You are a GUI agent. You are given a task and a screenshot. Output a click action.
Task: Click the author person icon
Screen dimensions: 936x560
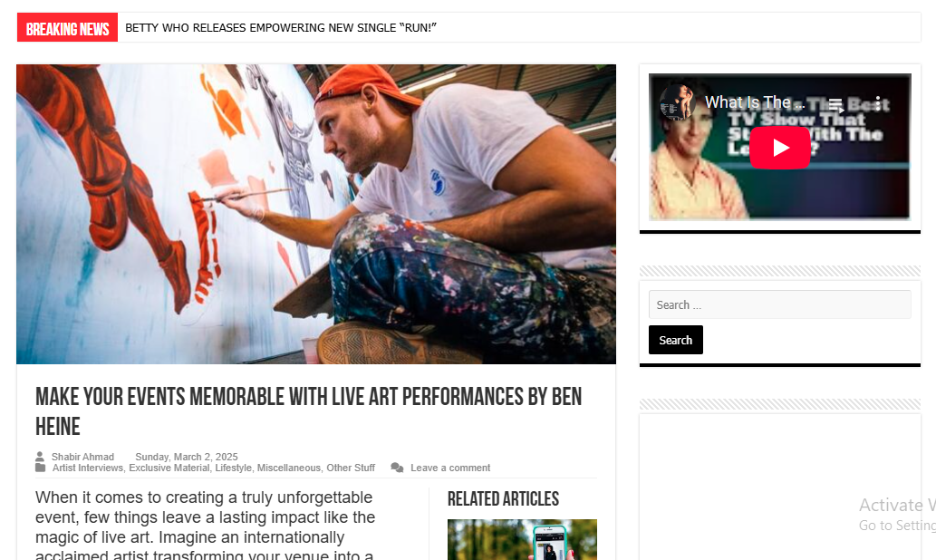pos(39,456)
